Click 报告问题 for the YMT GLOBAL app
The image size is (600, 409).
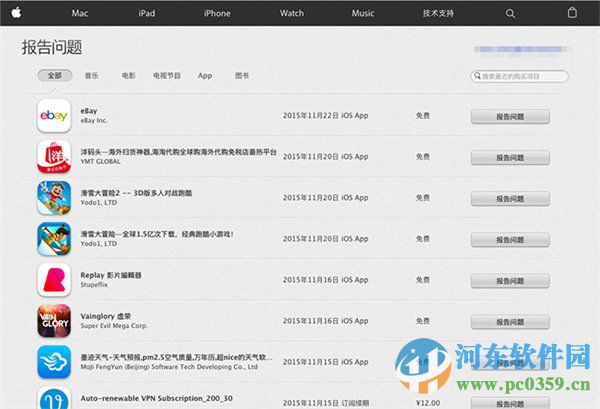tap(510, 158)
